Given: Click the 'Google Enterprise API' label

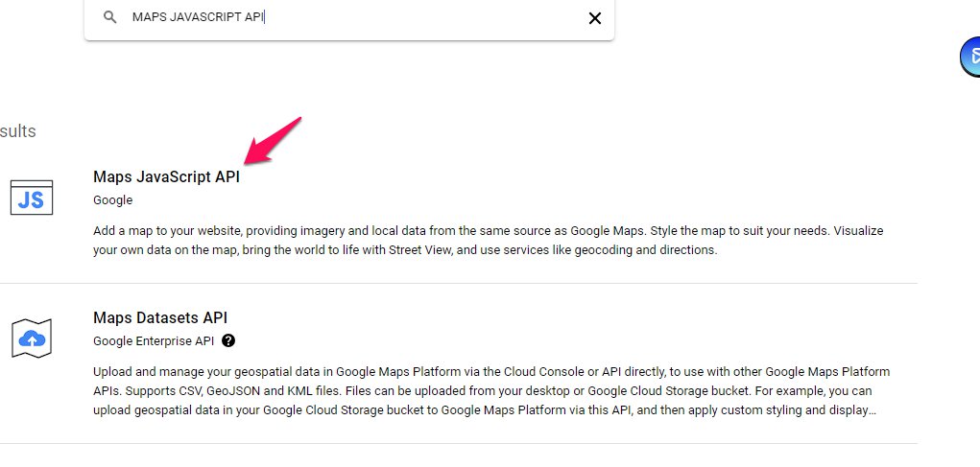Looking at the screenshot, I should coord(154,340).
